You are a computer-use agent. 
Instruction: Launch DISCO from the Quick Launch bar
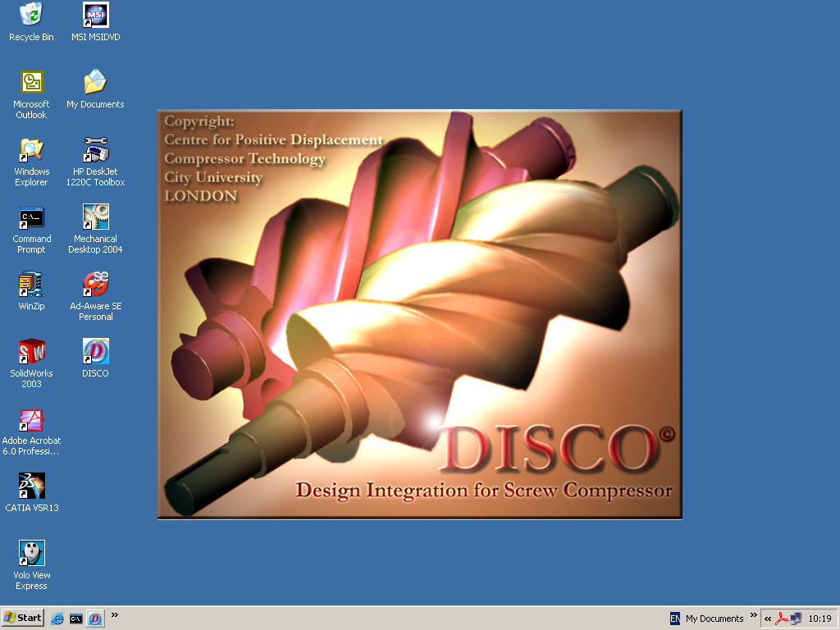95,619
